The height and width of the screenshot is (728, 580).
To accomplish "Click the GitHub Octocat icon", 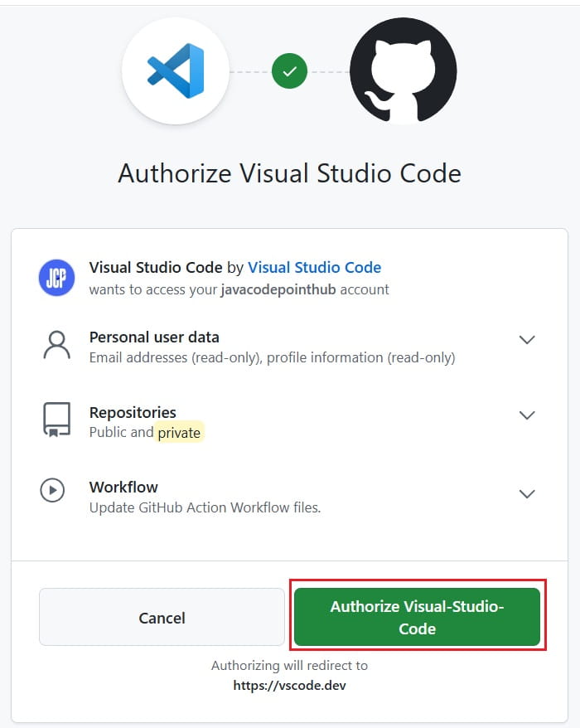I will pos(404,70).
